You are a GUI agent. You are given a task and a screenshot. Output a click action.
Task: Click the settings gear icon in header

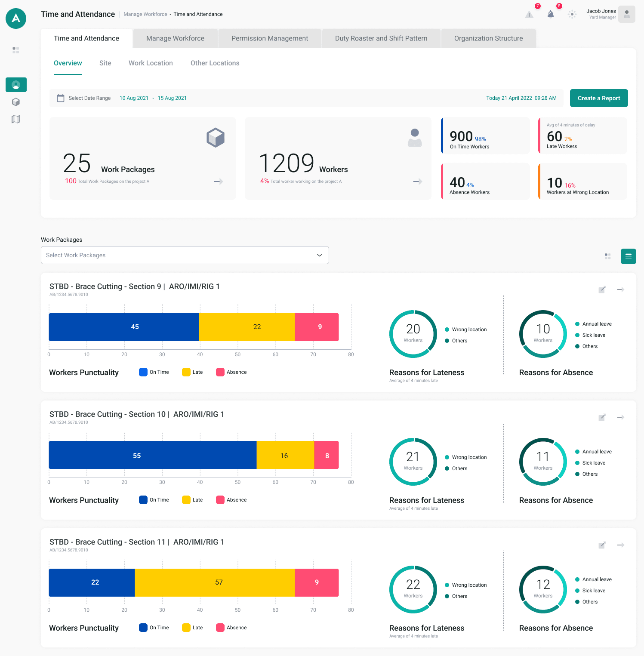[x=572, y=14]
